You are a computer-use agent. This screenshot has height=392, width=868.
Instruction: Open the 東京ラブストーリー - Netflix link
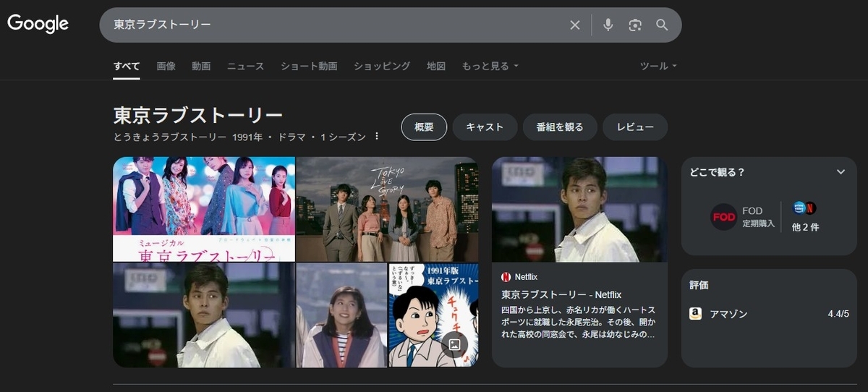coord(561,295)
